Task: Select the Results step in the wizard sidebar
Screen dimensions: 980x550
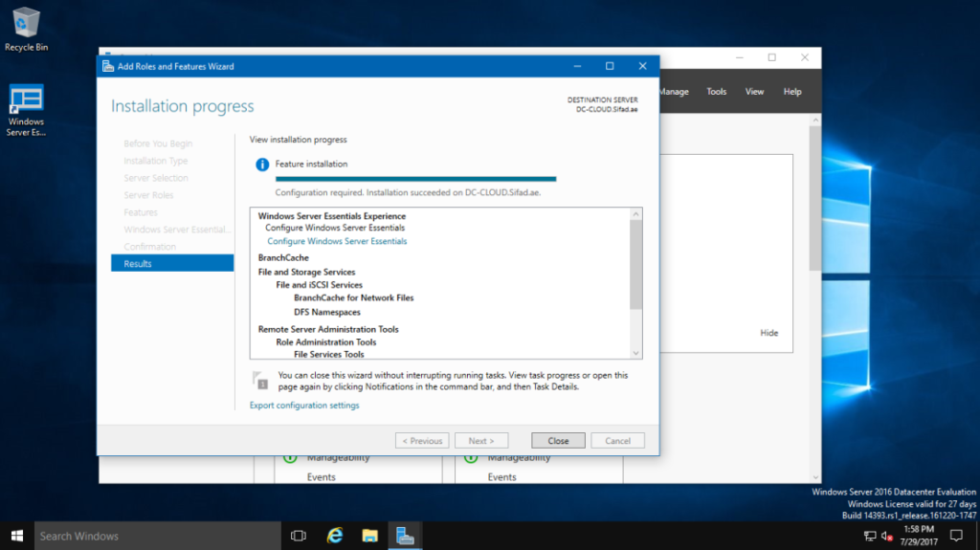Action: [x=172, y=263]
